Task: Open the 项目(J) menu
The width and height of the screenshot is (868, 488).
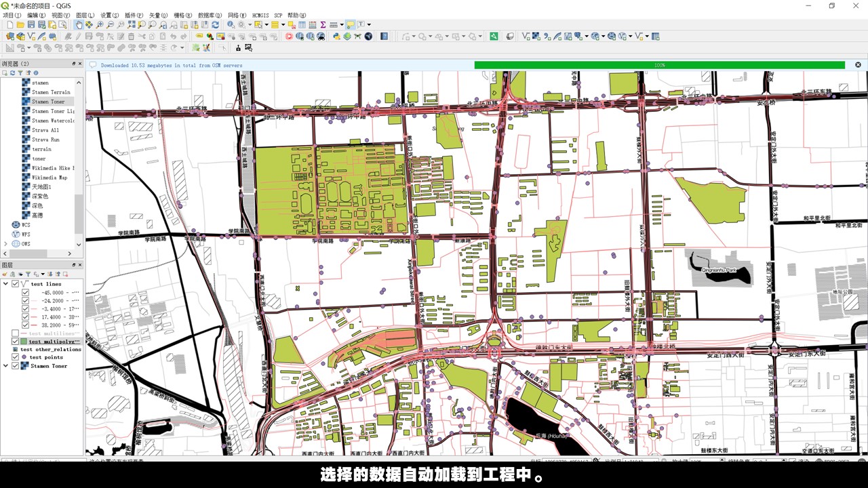Action: click(12, 15)
